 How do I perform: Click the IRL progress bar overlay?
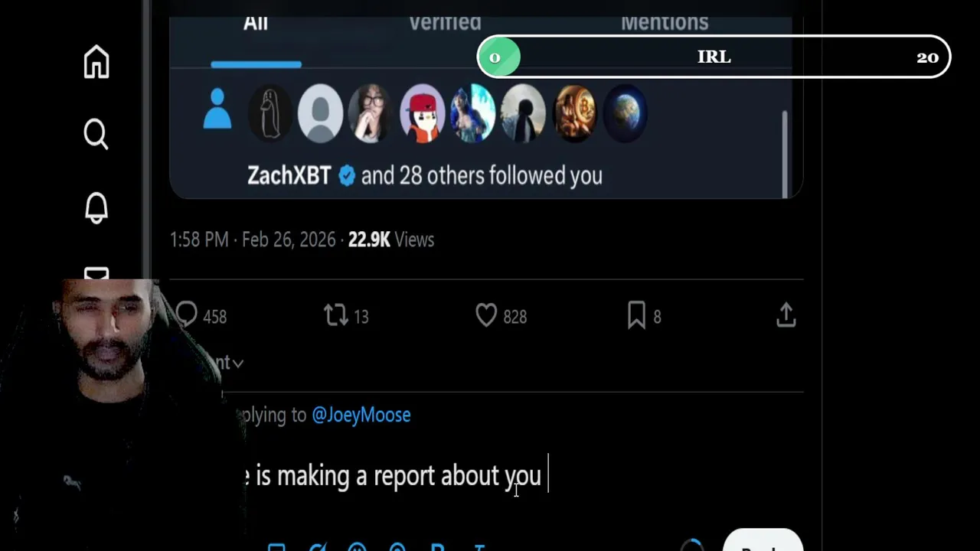tap(714, 57)
